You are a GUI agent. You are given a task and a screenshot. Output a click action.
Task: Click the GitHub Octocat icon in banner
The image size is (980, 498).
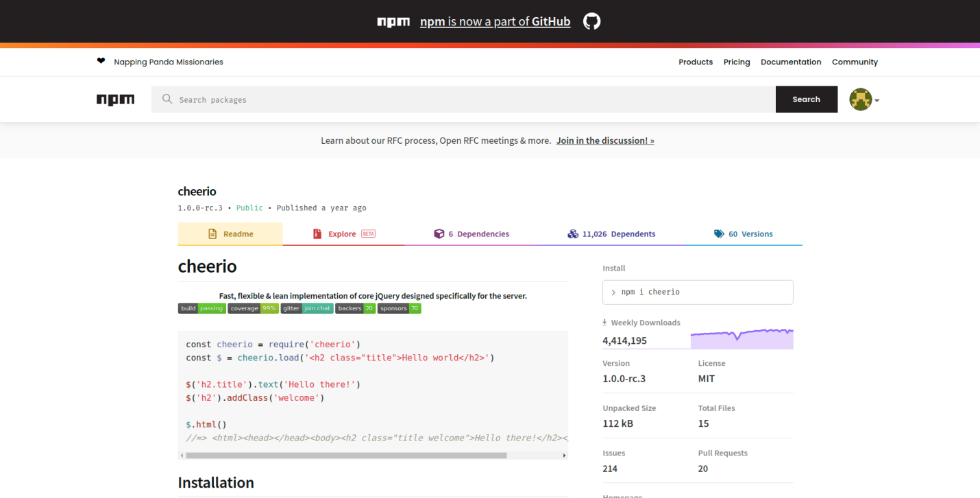point(591,21)
